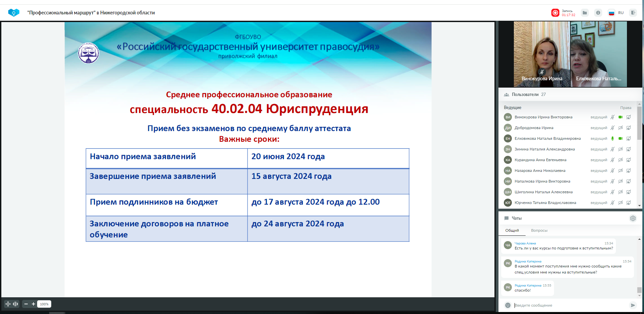This screenshot has height=314, width=644.
Task: Open the folder icon in top bar
Action: click(x=584, y=13)
